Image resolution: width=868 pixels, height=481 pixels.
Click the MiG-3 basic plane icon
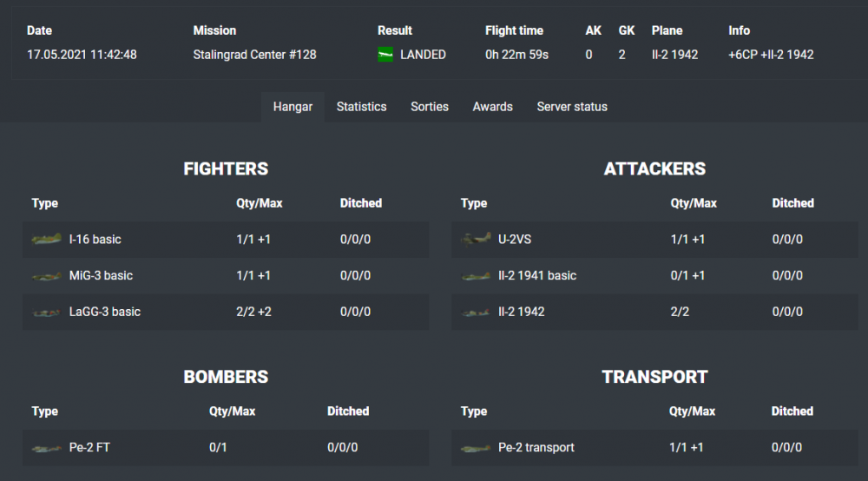(x=46, y=276)
